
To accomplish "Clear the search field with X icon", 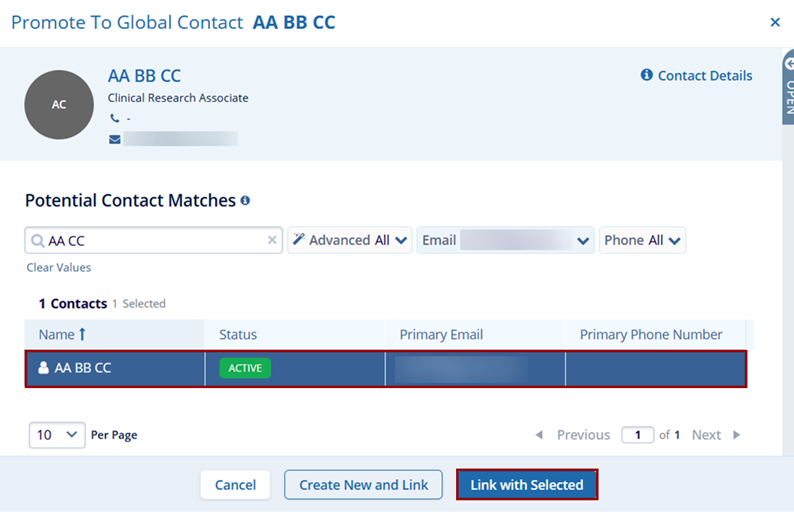I will pyautogui.click(x=272, y=240).
